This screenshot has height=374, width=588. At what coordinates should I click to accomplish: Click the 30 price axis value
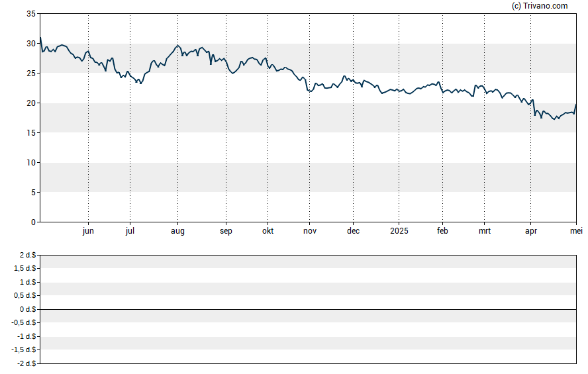[x=31, y=44]
